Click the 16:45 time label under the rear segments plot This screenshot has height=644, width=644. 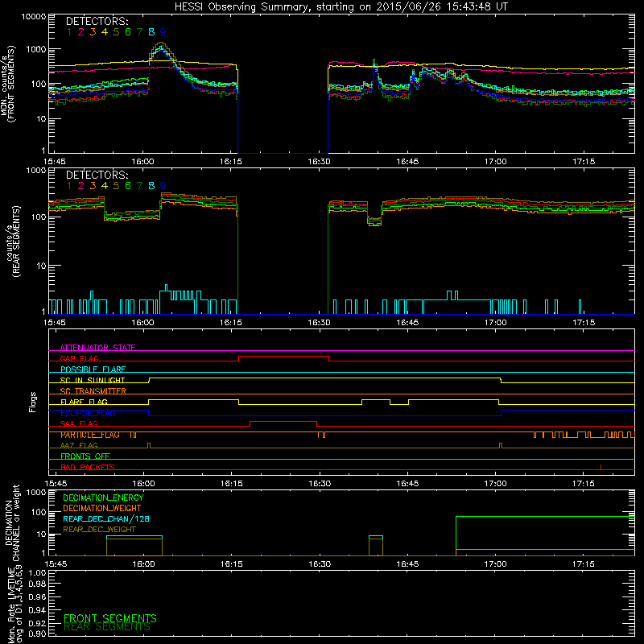click(x=407, y=323)
